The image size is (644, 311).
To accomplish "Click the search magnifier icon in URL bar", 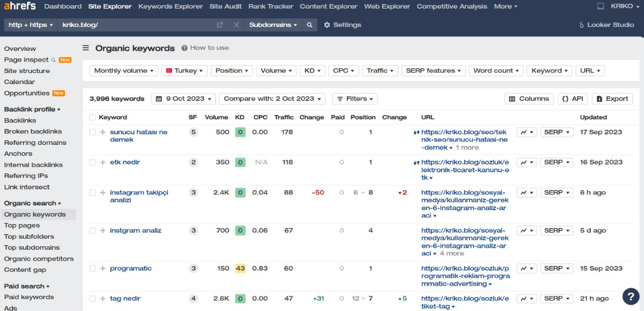I will click(x=310, y=25).
